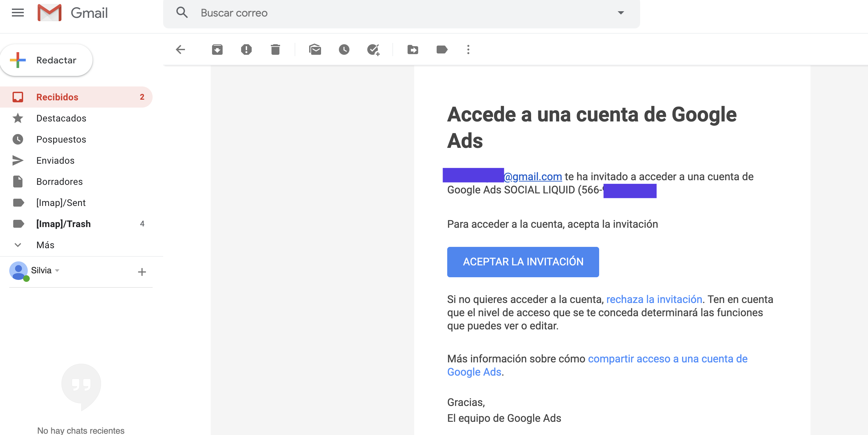The width and height of the screenshot is (868, 435).
Task: Mark email as unread
Action: click(x=315, y=50)
